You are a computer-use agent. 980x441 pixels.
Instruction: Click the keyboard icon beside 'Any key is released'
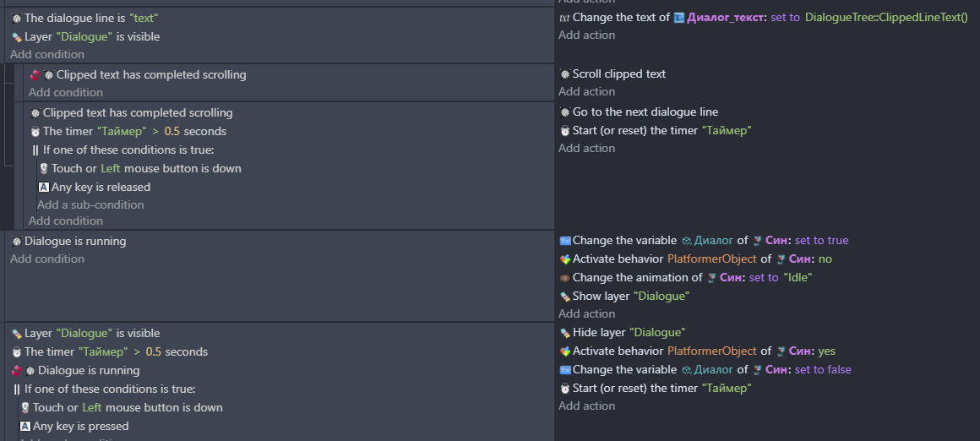[x=44, y=187]
